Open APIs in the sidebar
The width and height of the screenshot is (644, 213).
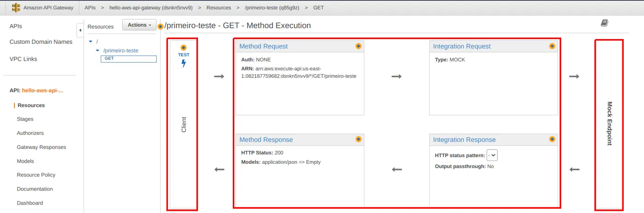(x=16, y=26)
